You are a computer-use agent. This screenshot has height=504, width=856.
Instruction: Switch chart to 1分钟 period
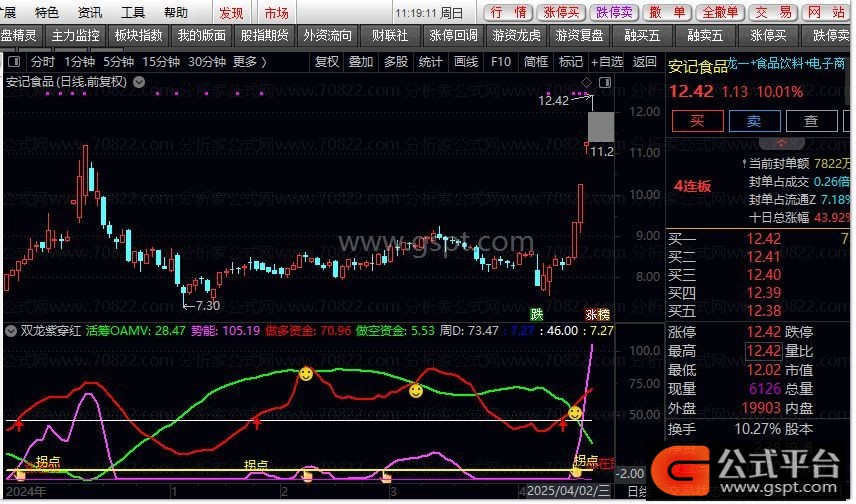click(80, 62)
